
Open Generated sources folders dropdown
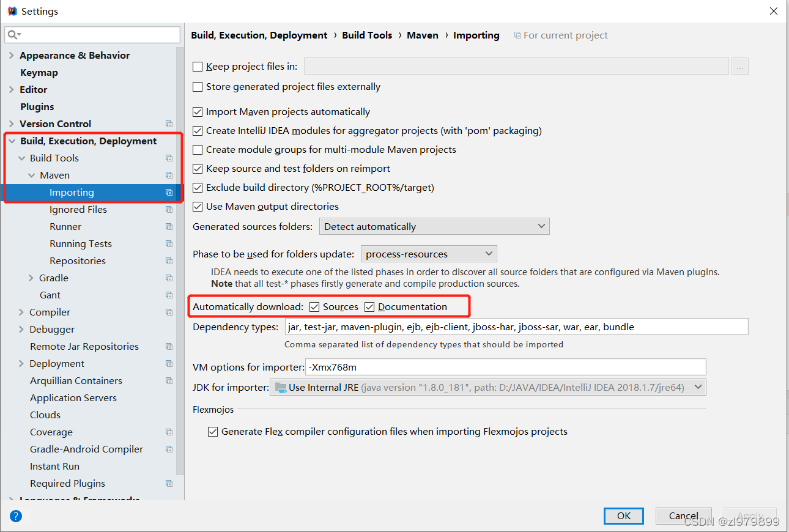click(x=434, y=226)
